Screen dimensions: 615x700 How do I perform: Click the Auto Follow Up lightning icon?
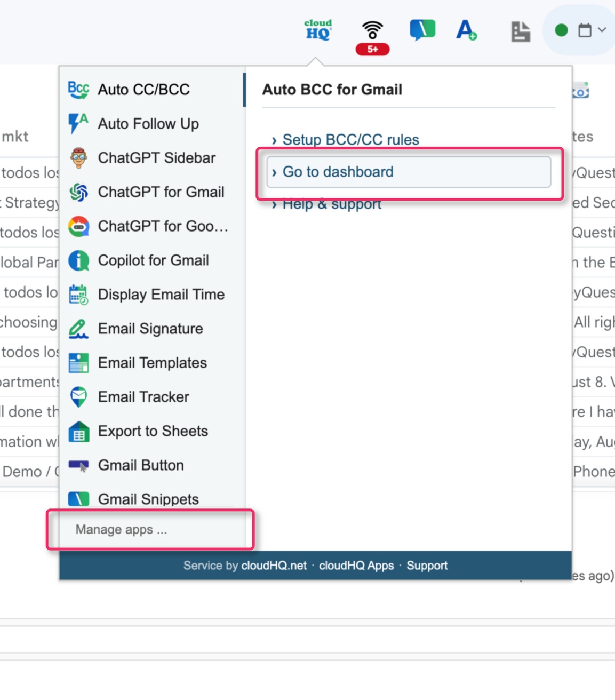(x=78, y=124)
